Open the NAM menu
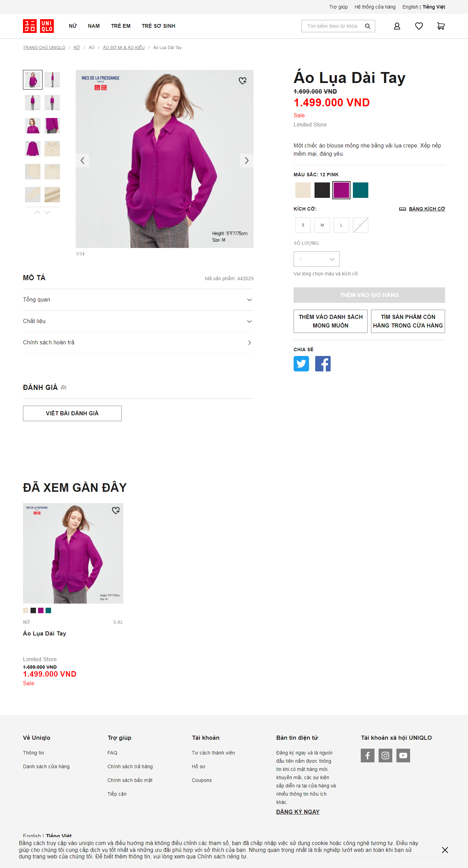The image size is (468, 868). point(94,26)
